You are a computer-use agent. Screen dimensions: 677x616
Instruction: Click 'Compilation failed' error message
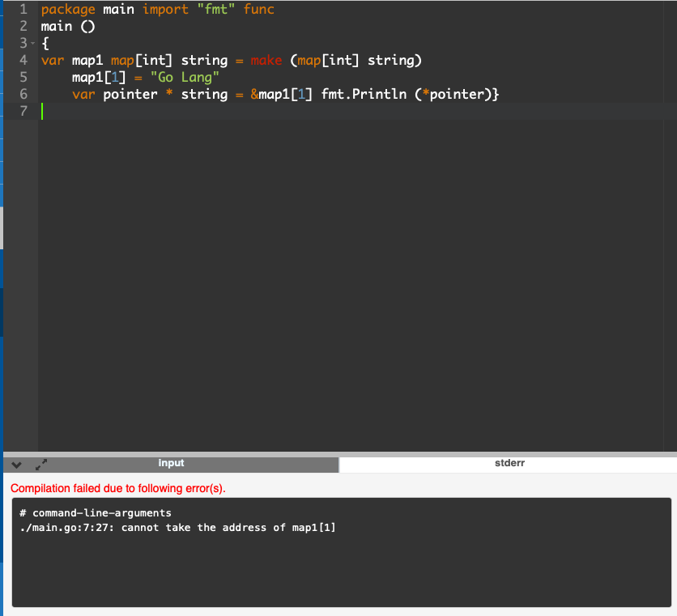point(118,488)
